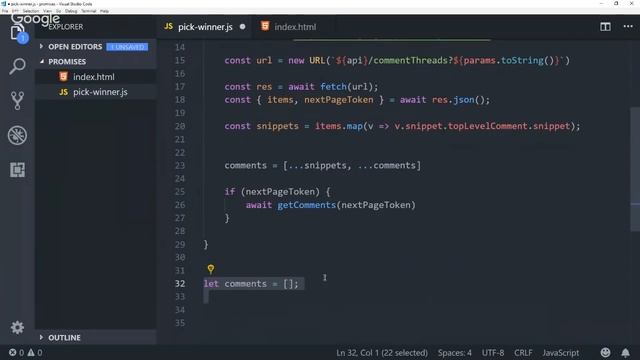Screen dimensions: 640x360
Task: Open the Explorer view in activity bar
Action: [x=17, y=33]
